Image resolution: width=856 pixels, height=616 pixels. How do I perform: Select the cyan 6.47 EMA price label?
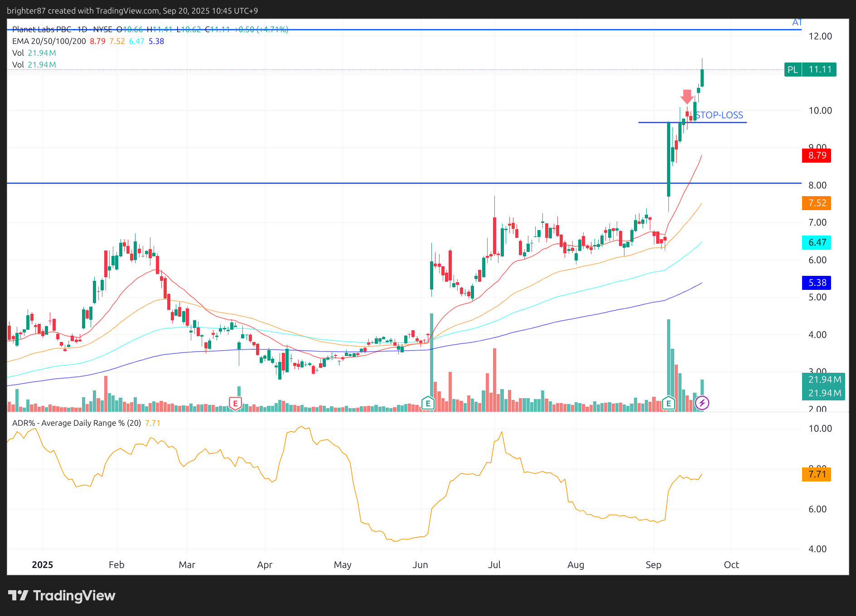817,242
